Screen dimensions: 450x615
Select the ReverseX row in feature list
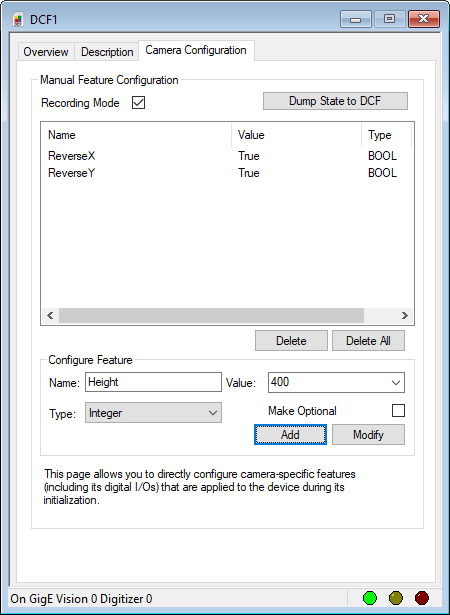click(x=227, y=156)
